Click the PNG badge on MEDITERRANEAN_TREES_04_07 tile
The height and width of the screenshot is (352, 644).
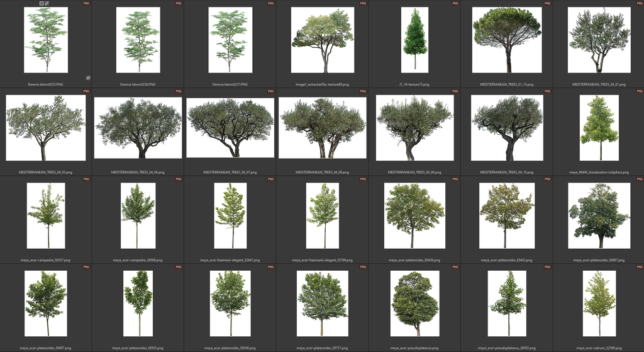coord(271,91)
